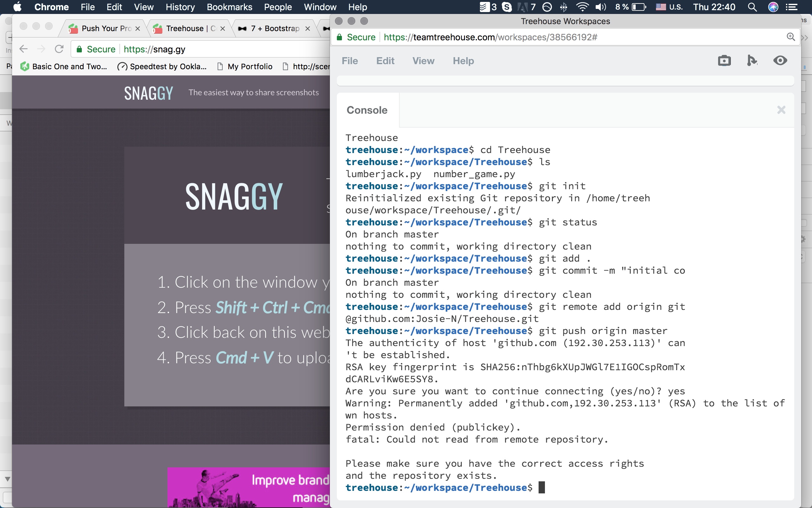Click the Improve brand advertisement banner

249,487
